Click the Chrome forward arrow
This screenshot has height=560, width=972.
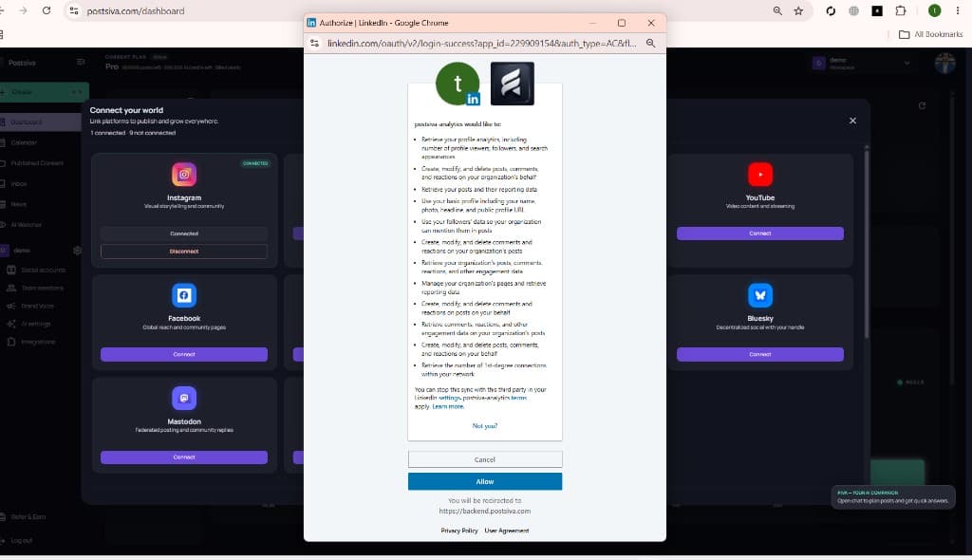(23, 10)
